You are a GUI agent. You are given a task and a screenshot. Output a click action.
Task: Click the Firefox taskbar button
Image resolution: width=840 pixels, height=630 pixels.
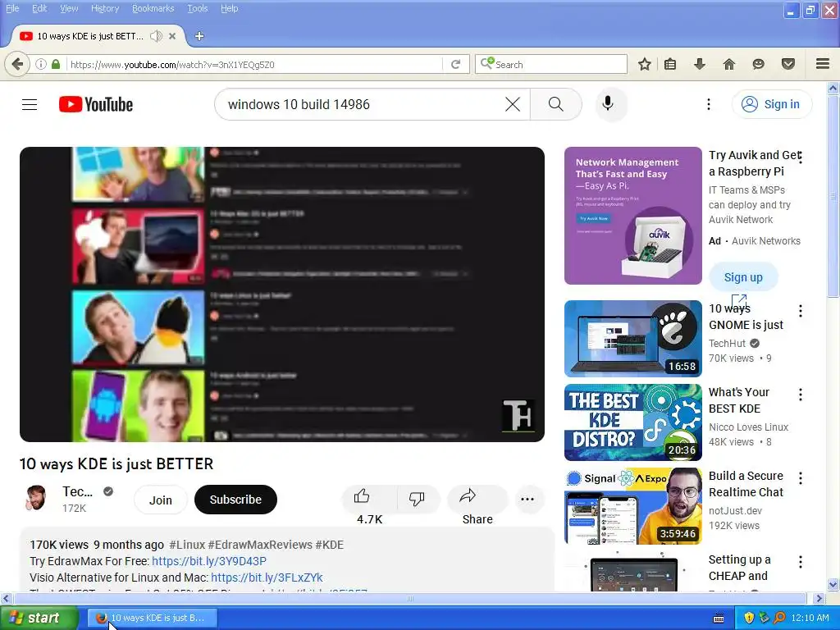pyautogui.click(x=153, y=618)
